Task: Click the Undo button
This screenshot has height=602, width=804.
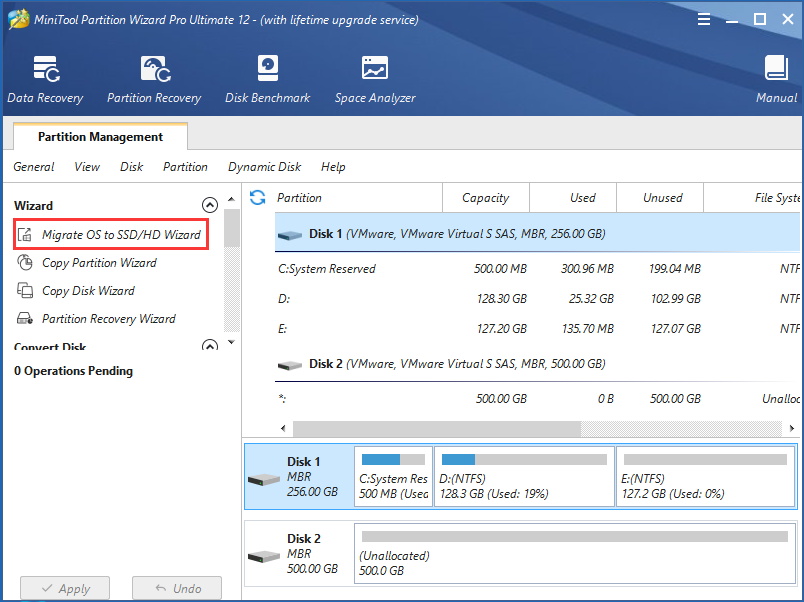Action: 177,588
